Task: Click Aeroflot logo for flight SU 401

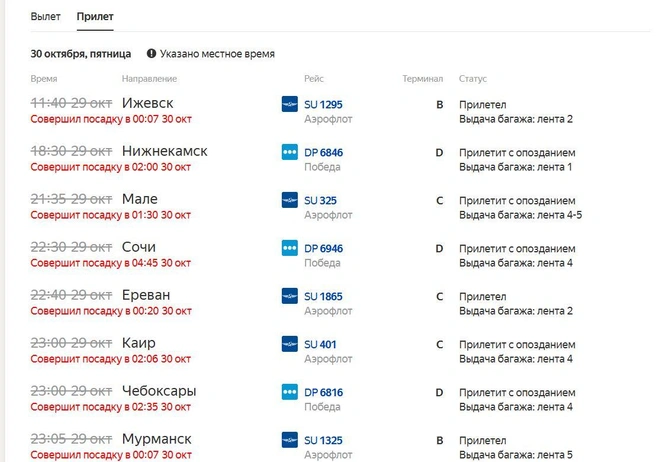Action: [x=290, y=344]
